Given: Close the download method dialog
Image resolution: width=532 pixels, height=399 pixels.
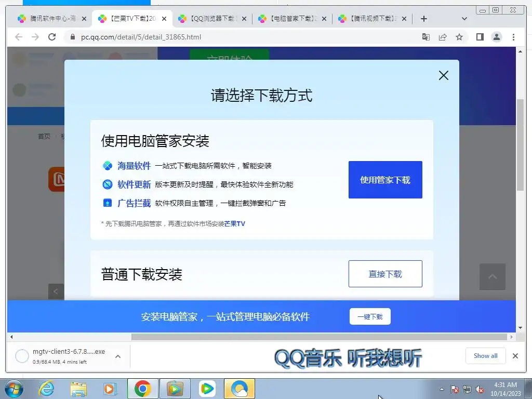Looking at the screenshot, I should click(x=444, y=75).
